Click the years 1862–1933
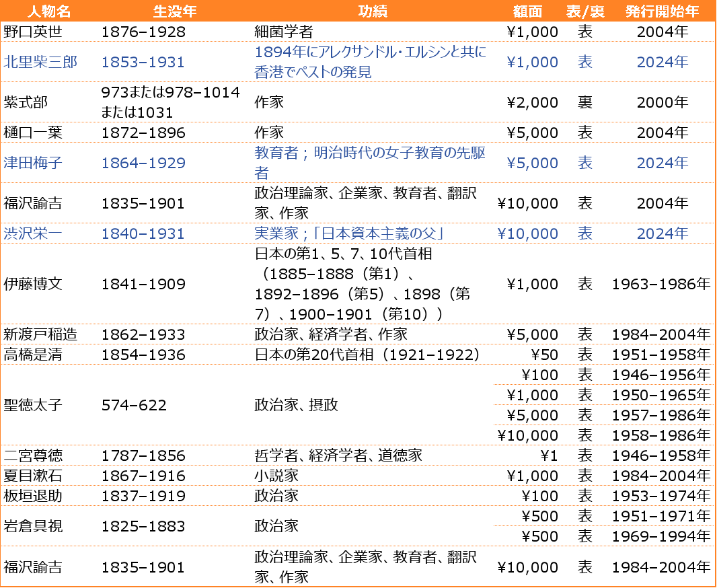Screen dimensions: 717x588 tap(143, 334)
